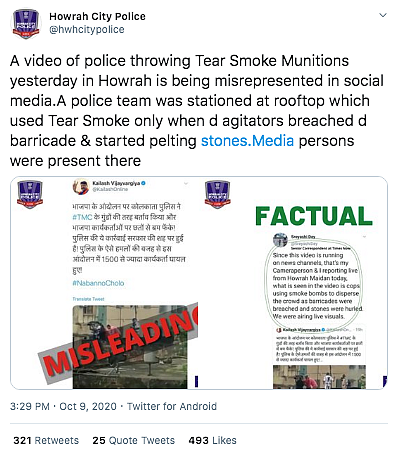Viewport: 398px width, 453px height.
Task: Click Translate Tweet in embedded screenshot
Action: coord(88,299)
